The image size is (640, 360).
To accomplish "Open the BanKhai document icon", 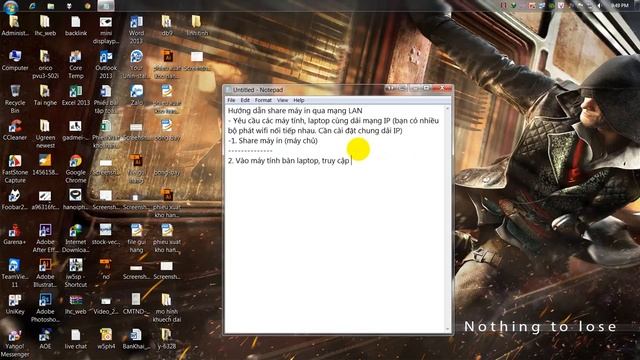I will [x=136, y=340].
